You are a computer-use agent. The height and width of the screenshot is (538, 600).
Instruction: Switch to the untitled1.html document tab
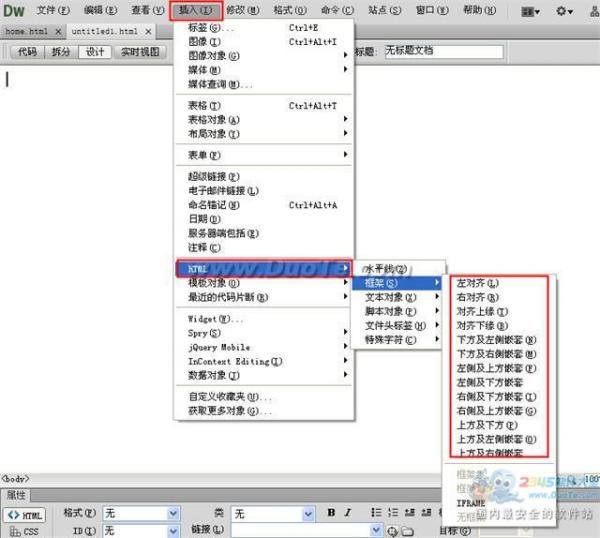(x=104, y=31)
